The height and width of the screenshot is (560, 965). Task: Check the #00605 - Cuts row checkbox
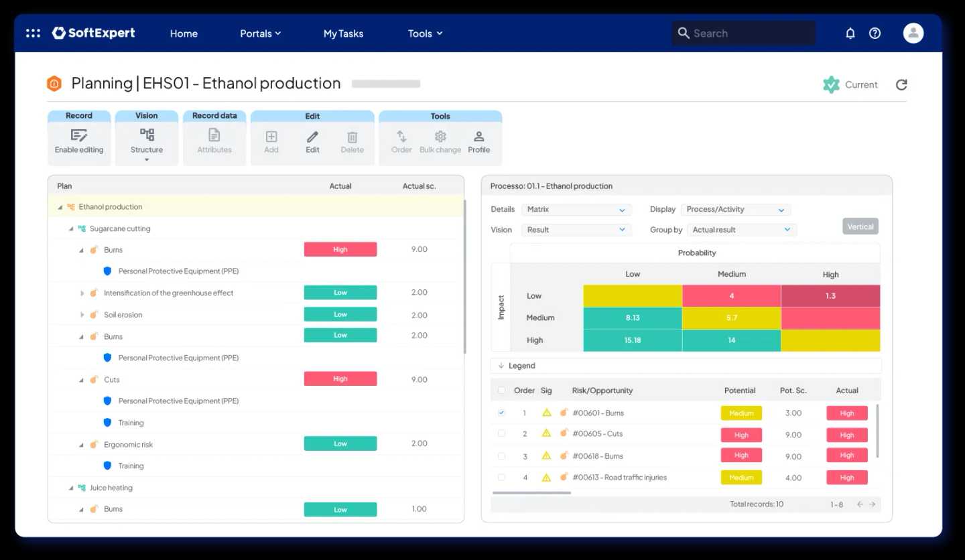(x=501, y=434)
